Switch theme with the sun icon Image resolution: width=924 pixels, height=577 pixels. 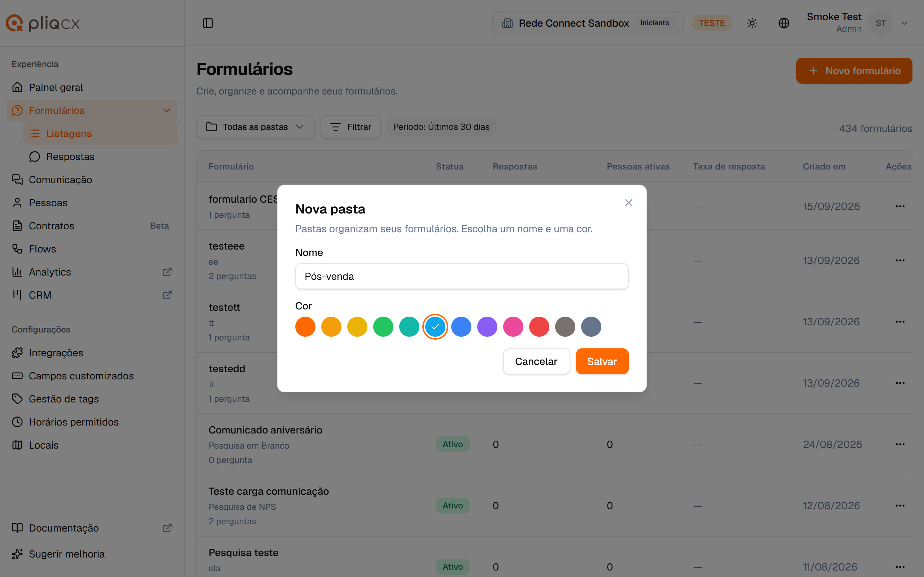pos(752,23)
